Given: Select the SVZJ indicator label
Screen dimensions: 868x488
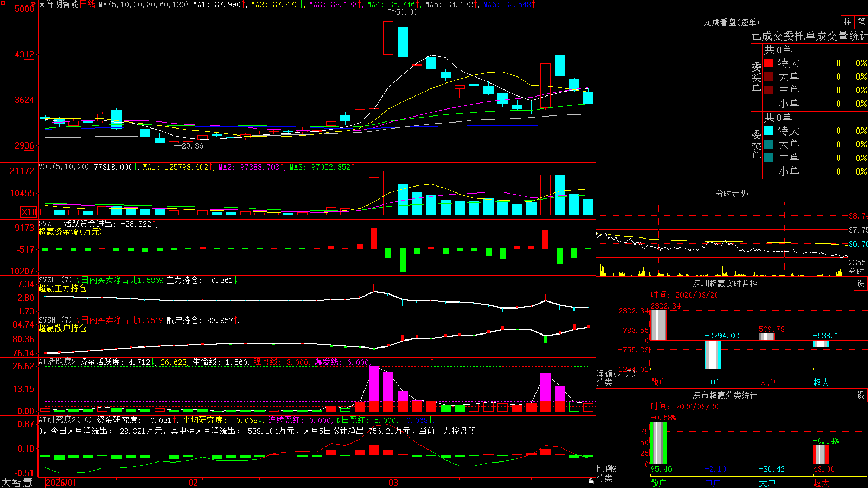Looking at the screenshot, I should pos(47,223).
